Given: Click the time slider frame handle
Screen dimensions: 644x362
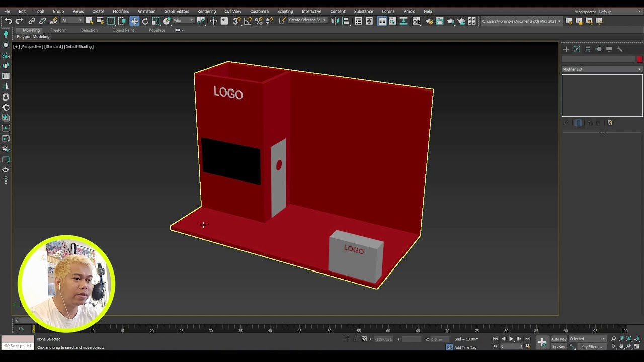Looking at the screenshot, I should tap(34, 329).
